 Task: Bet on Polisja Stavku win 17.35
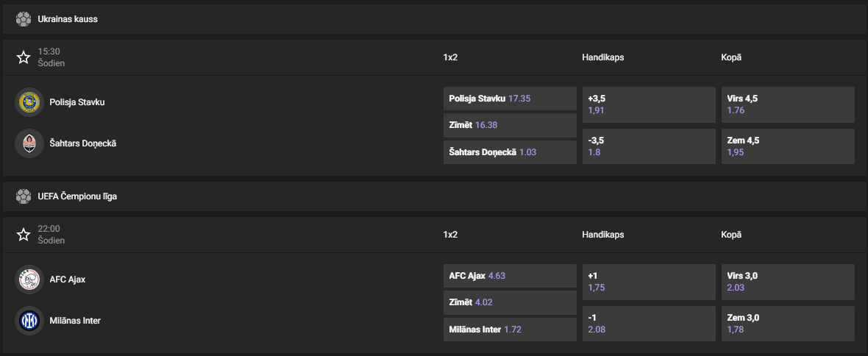click(x=510, y=98)
